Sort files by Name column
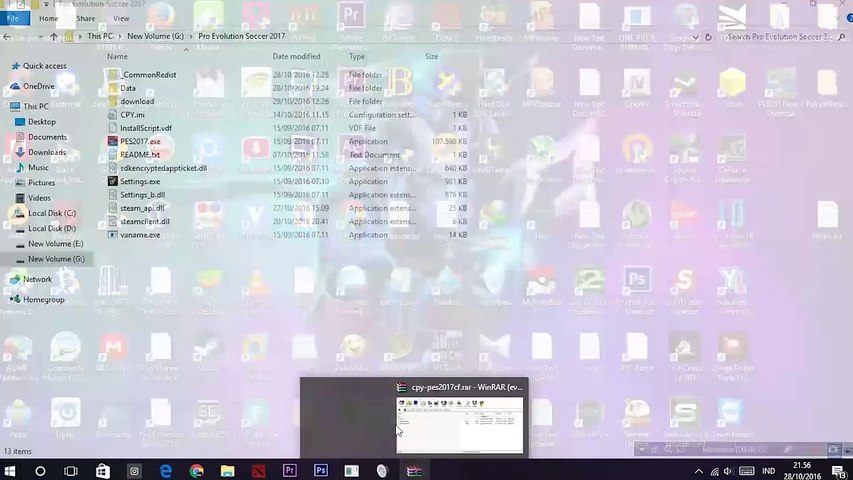Image resolution: width=853 pixels, height=480 pixels. 117,56
